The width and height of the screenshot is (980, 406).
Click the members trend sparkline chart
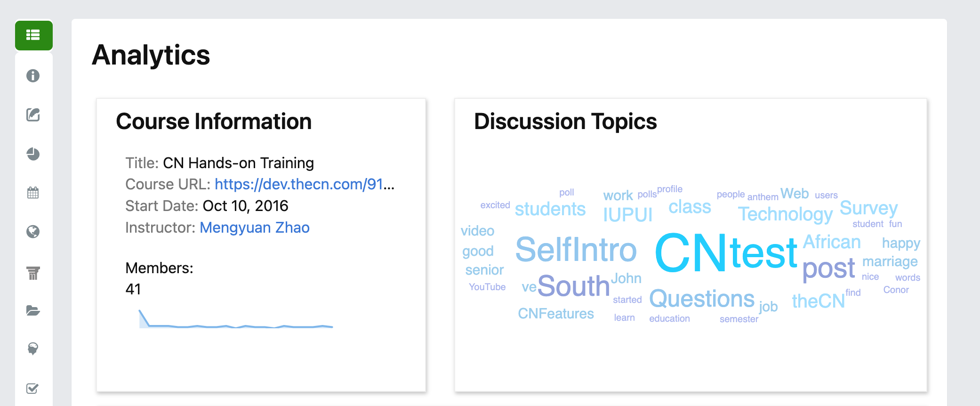[236, 319]
